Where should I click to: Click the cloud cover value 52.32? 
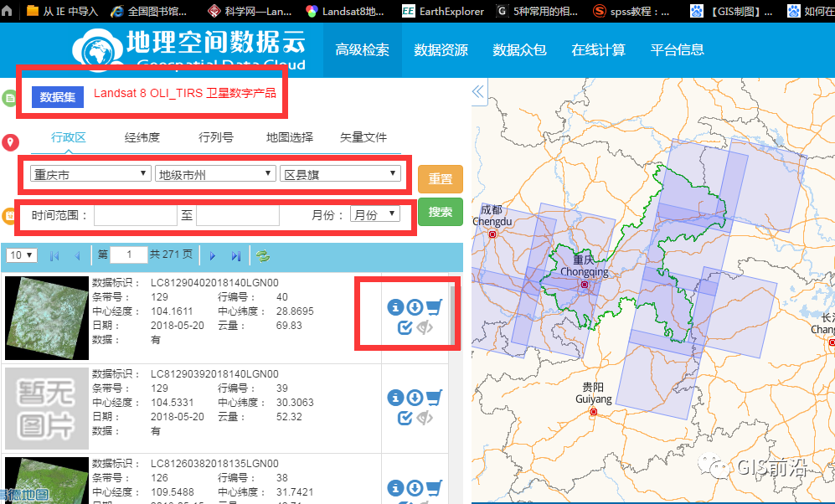[289, 417]
